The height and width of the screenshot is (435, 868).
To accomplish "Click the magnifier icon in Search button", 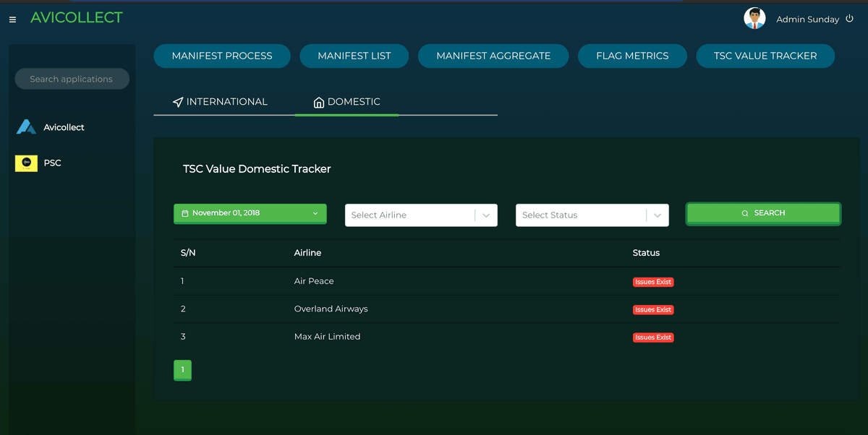I will pos(745,213).
